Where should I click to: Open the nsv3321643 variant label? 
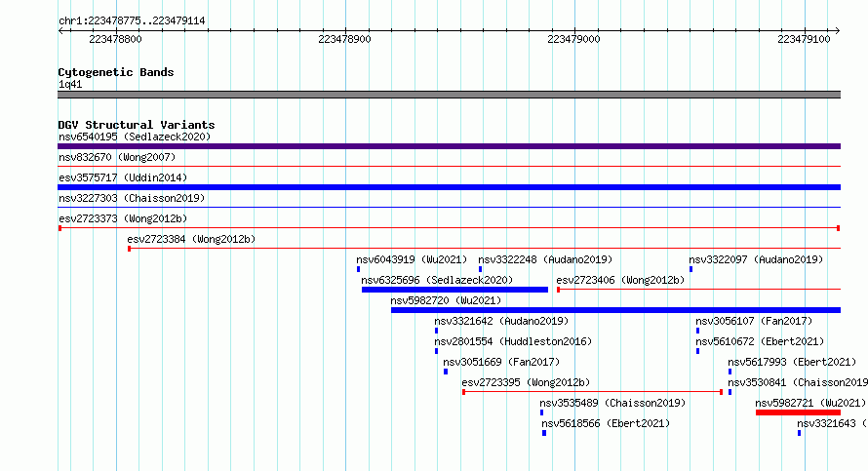(832, 423)
